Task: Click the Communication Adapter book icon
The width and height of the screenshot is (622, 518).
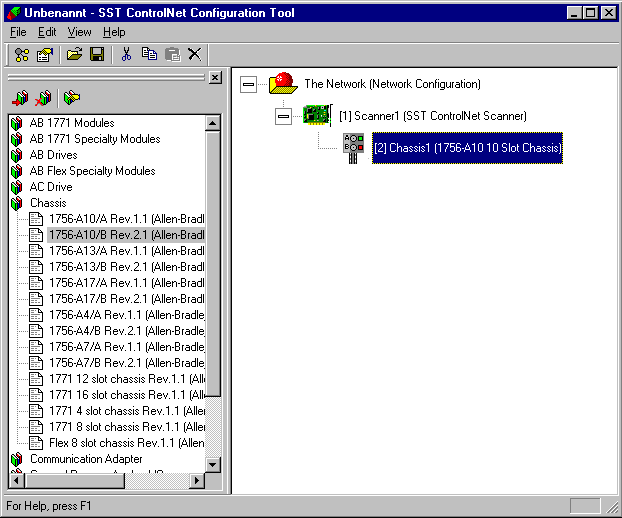Action: 17,459
